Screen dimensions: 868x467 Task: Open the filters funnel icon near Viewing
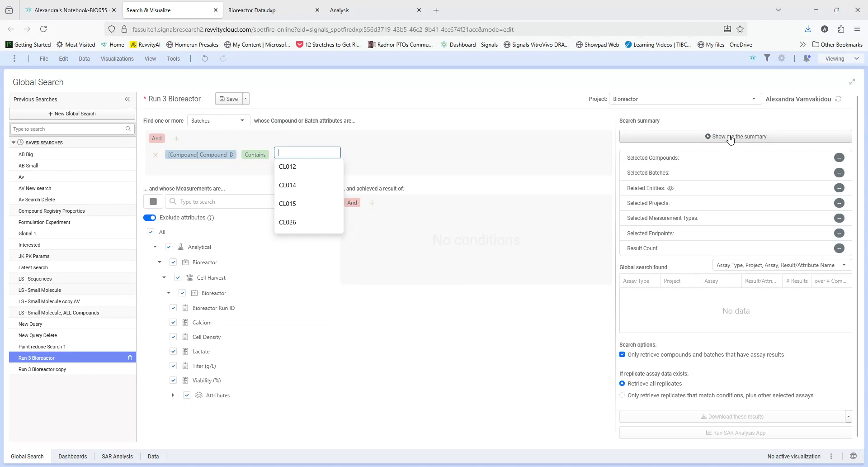768,58
